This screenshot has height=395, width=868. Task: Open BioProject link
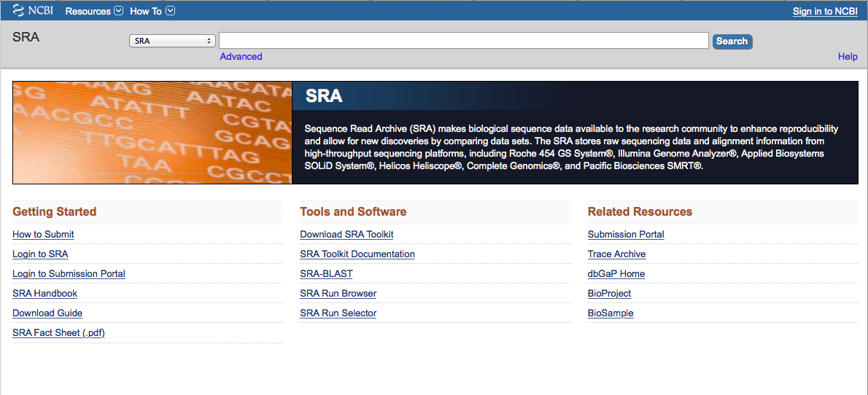click(x=610, y=293)
